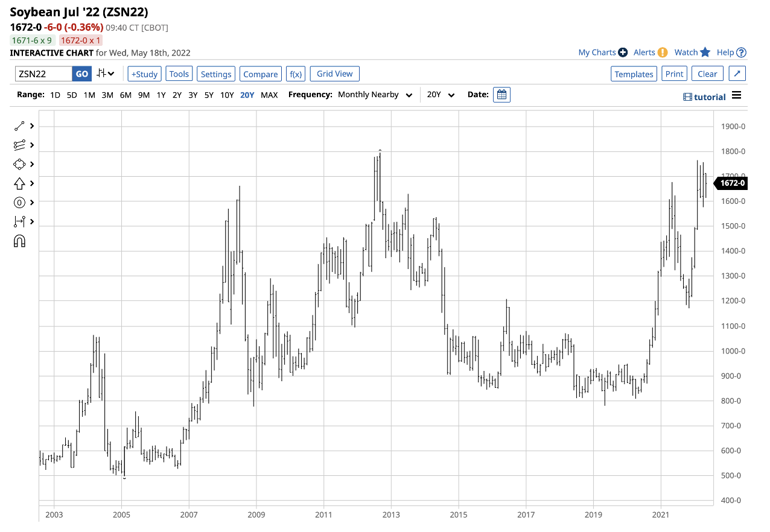Open the Watch link
The image size is (770, 532).
[x=686, y=52]
